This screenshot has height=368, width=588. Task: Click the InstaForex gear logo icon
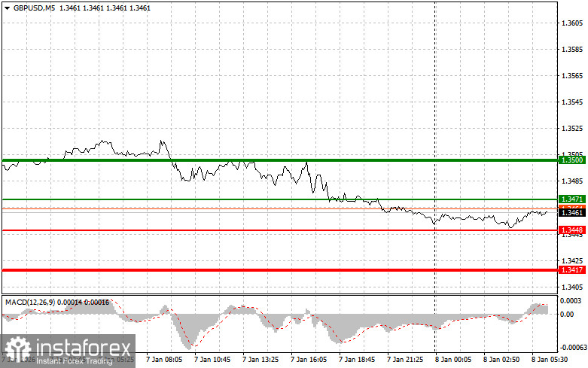(x=17, y=350)
